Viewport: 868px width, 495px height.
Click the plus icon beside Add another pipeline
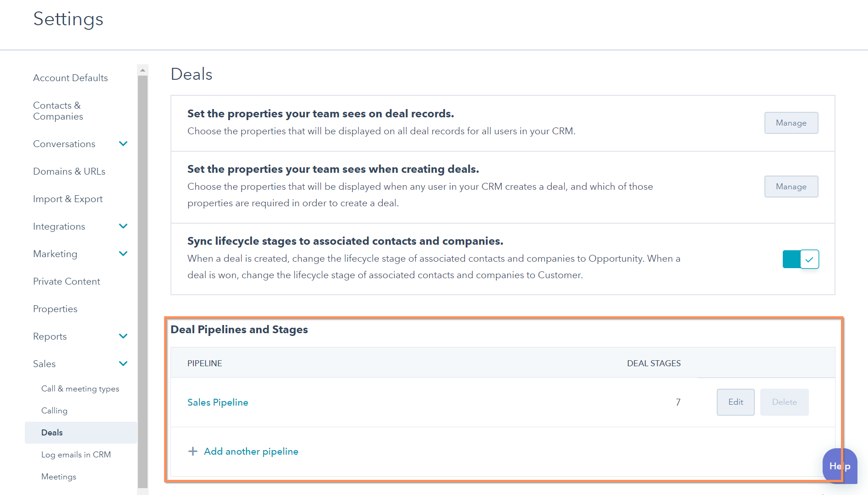point(193,451)
